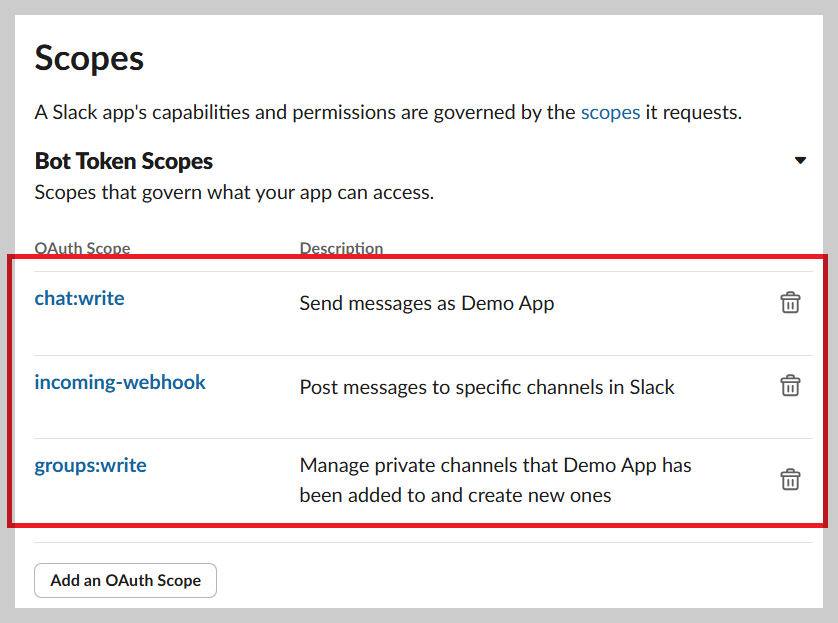Click the 'Scopes that govern' subtitle text
This screenshot has width=838, height=623.
click(x=234, y=192)
